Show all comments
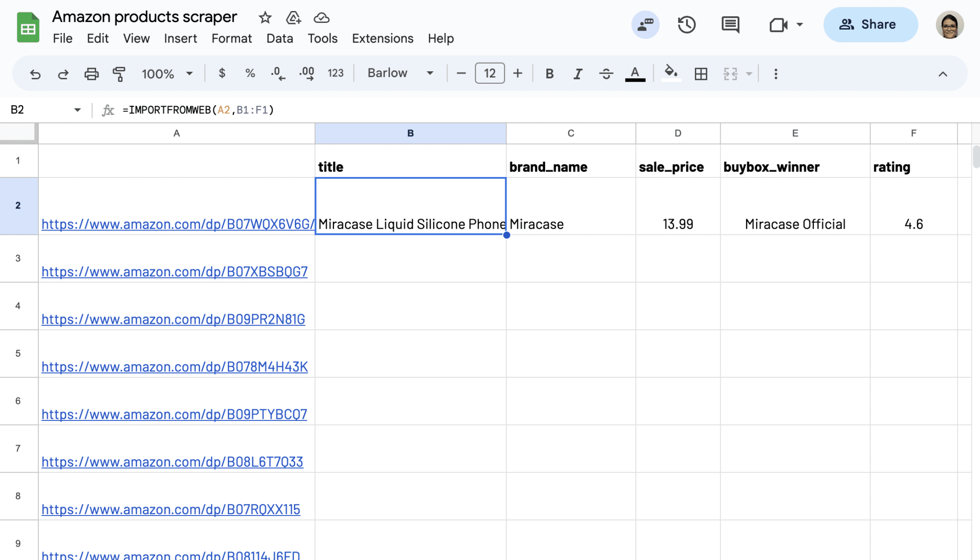 (729, 24)
